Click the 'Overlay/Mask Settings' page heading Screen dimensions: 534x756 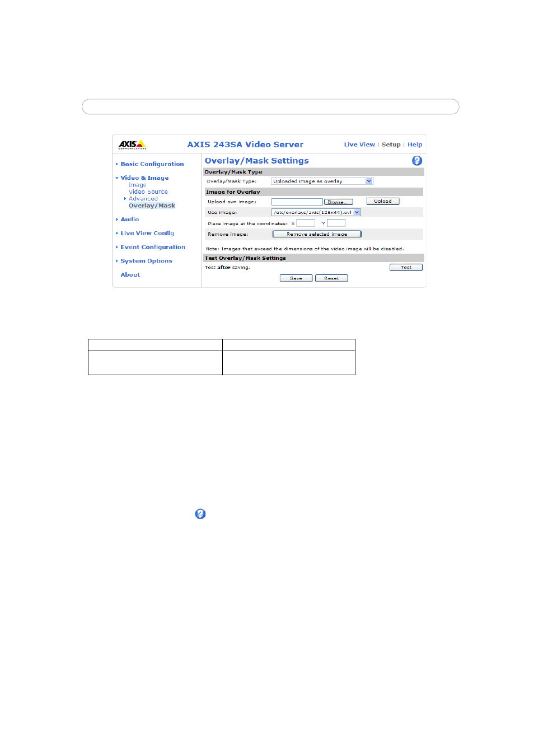(257, 161)
